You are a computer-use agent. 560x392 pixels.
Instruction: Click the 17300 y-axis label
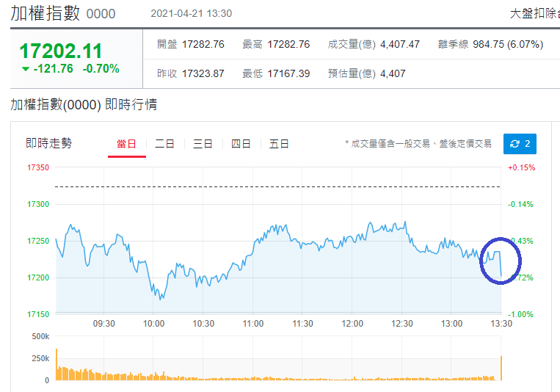click(38, 204)
